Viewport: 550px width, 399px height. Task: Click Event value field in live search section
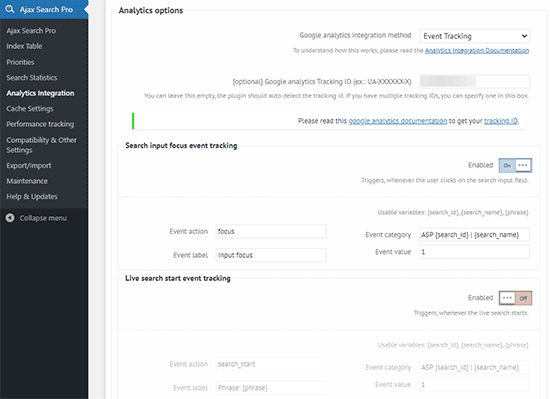pyautogui.click(x=474, y=384)
